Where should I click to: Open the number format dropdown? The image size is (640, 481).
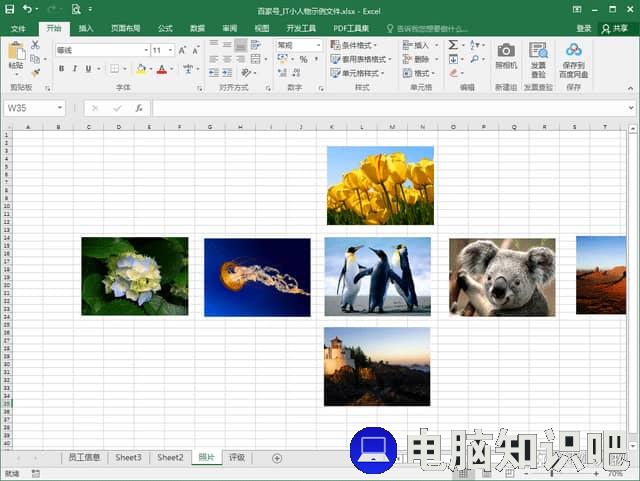318,45
